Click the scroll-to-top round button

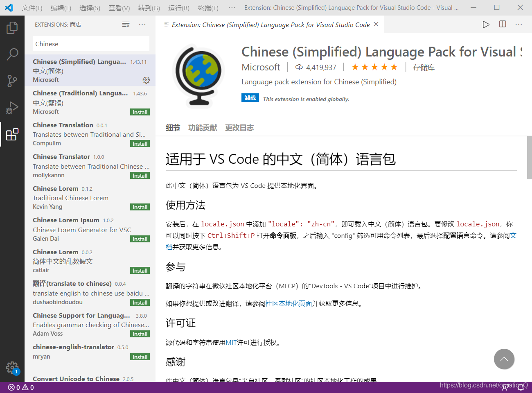(x=504, y=359)
